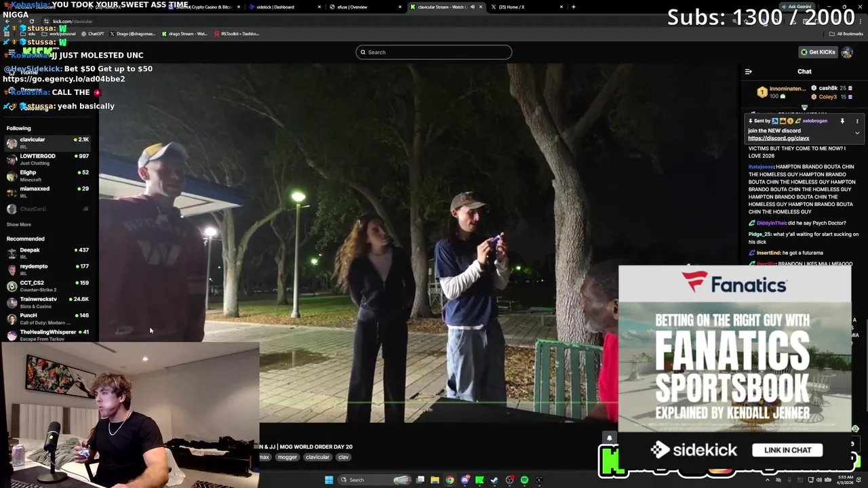Click the mogger stream tag

point(287,457)
